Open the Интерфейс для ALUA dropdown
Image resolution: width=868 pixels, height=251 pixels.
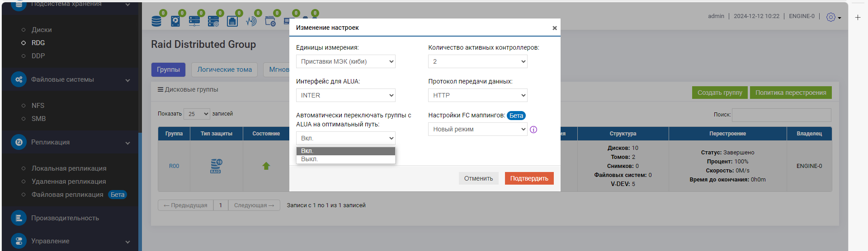pos(346,95)
